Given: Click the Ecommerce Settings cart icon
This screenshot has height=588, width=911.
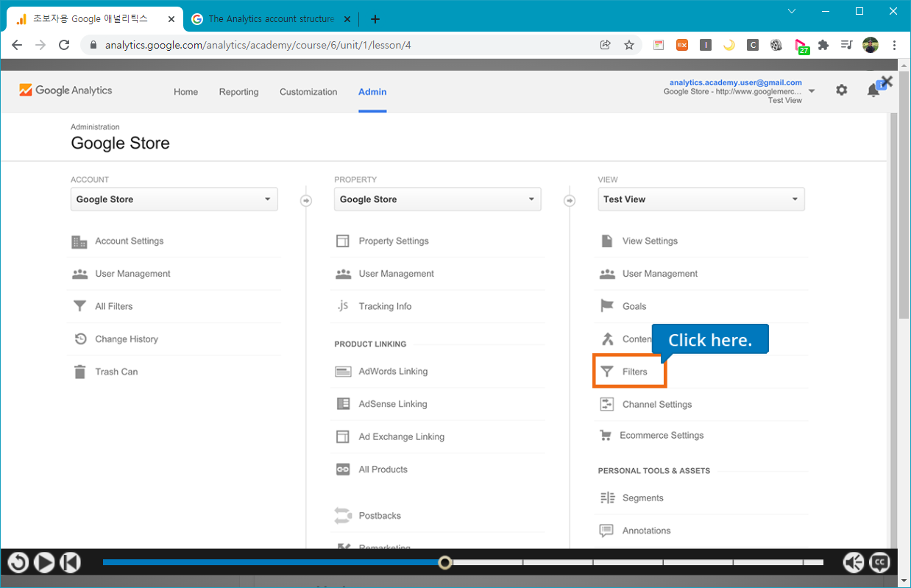Looking at the screenshot, I should [606, 436].
